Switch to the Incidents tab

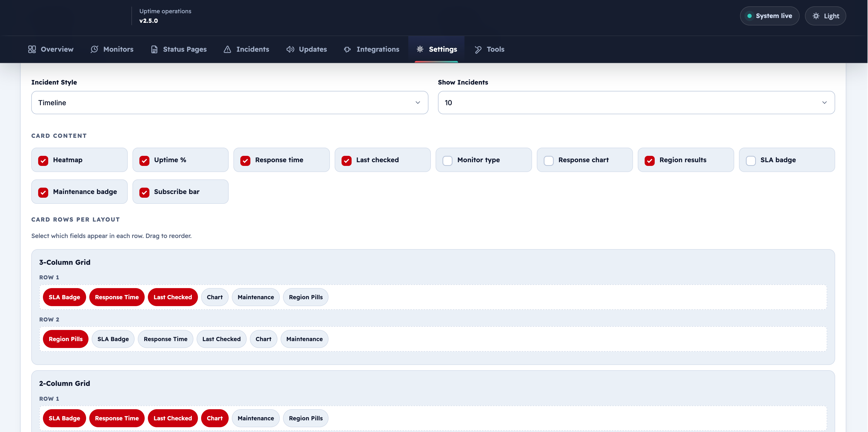(x=246, y=49)
